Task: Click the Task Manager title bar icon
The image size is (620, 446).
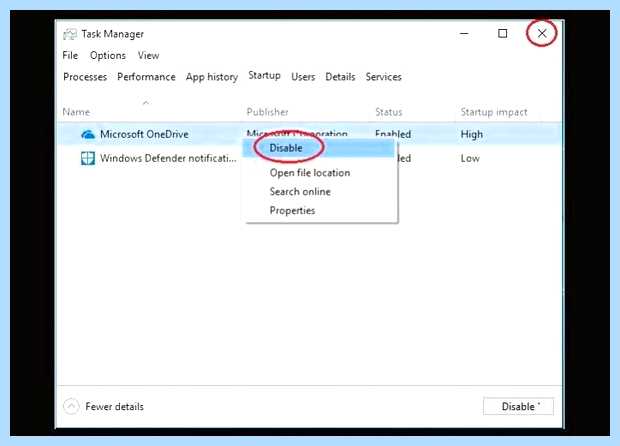Action: point(70,34)
